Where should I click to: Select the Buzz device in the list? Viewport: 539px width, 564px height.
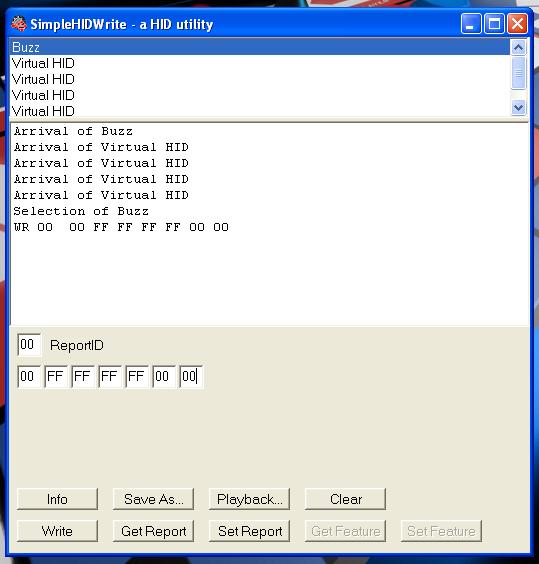(260, 47)
